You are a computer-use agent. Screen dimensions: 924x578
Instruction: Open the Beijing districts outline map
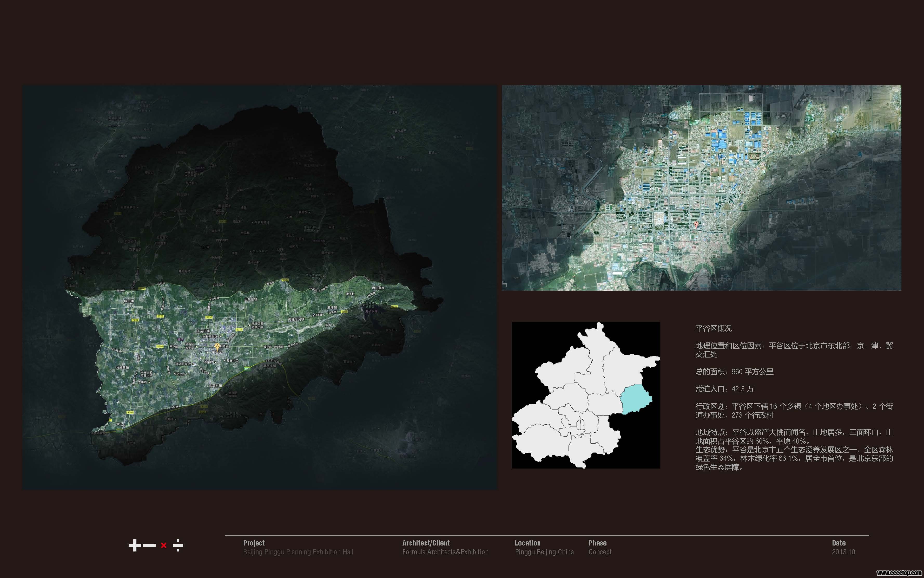(586, 395)
